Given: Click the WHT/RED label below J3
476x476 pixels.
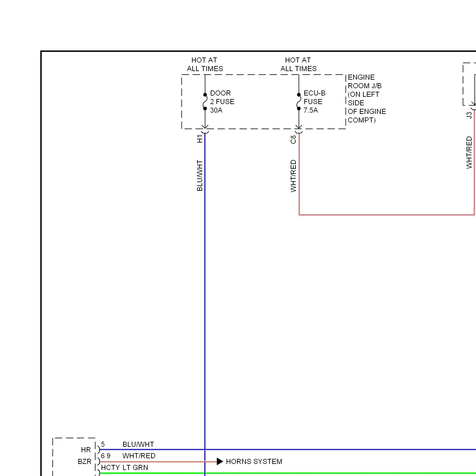Looking at the screenshot, I should (x=469, y=153).
